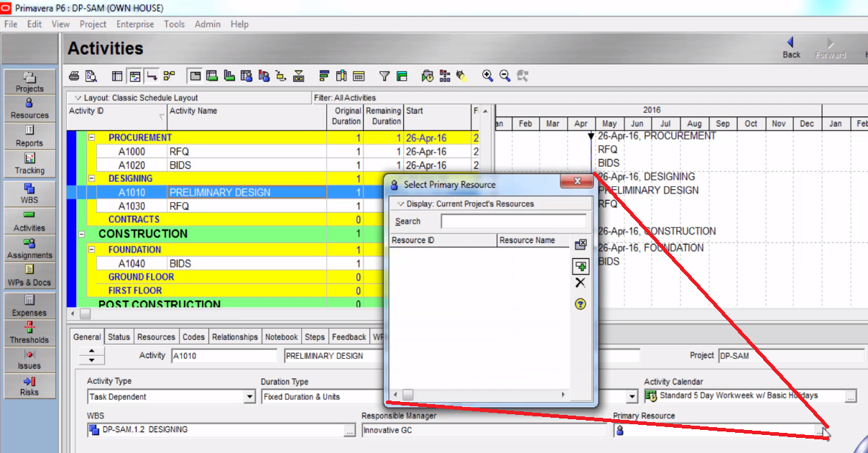The width and height of the screenshot is (868, 453).
Task: Open the Columns customization icon
Action: 342,75
